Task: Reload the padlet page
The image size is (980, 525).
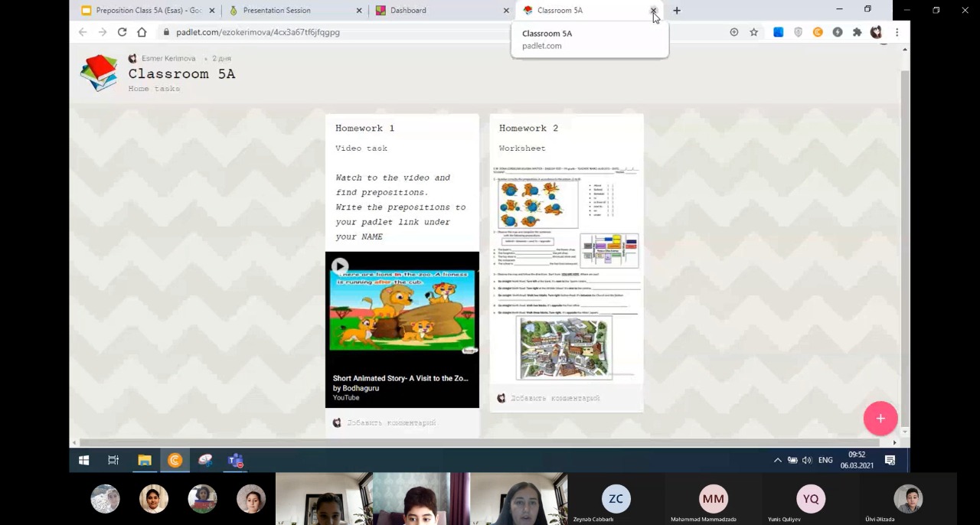Action: [x=122, y=32]
